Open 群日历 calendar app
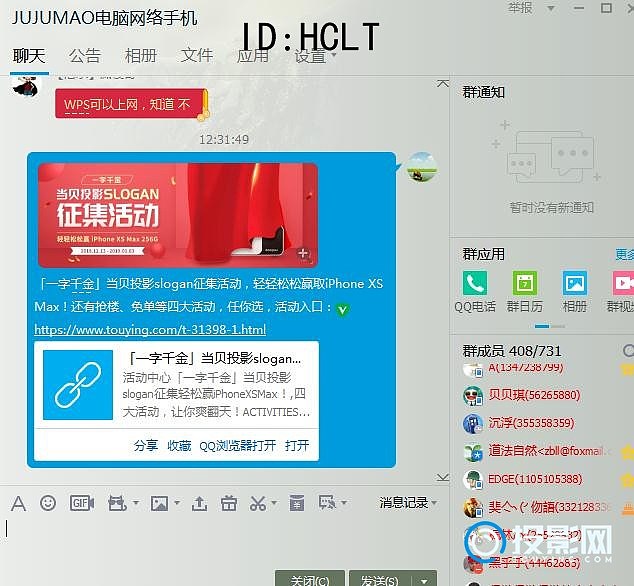 coord(525,283)
